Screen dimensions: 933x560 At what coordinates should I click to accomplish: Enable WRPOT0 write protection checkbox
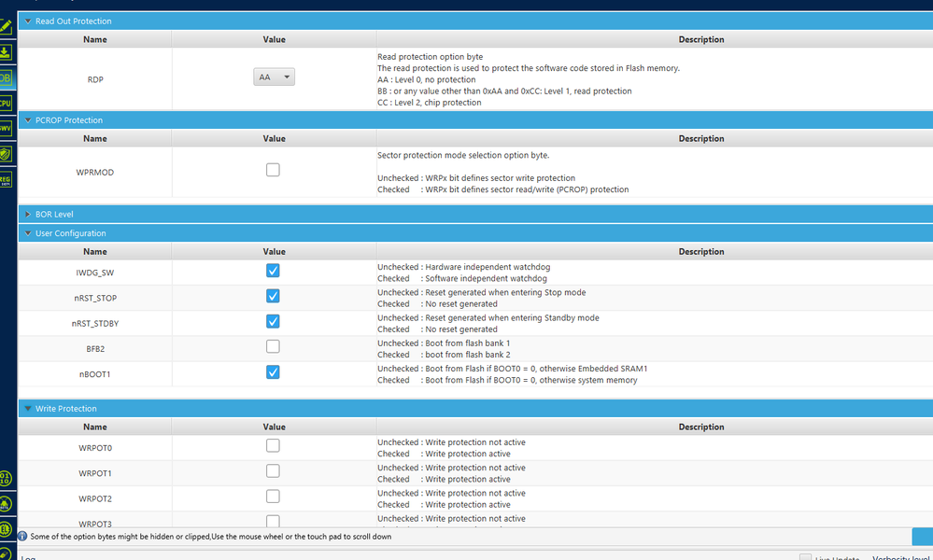[273, 445]
